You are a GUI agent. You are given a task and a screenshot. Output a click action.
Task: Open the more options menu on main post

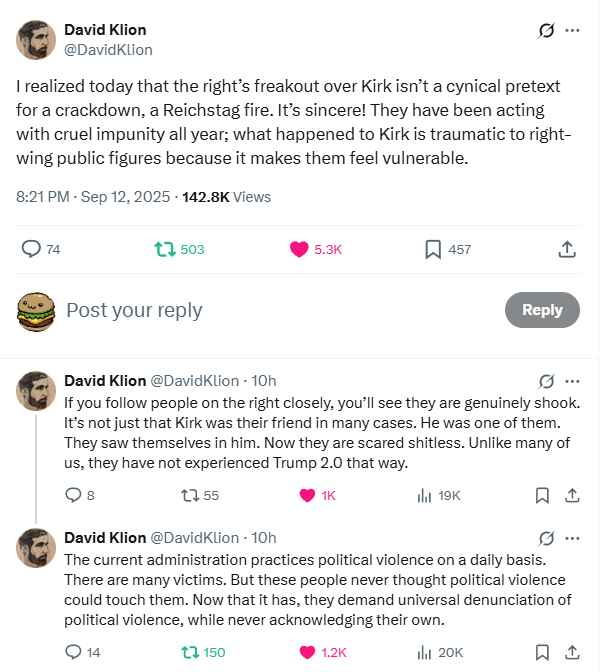click(572, 30)
